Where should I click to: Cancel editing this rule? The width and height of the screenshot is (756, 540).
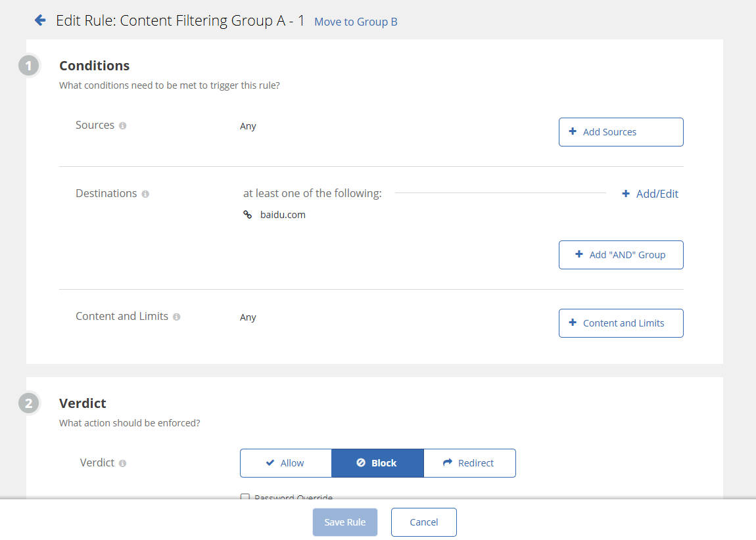[x=423, y=522]
